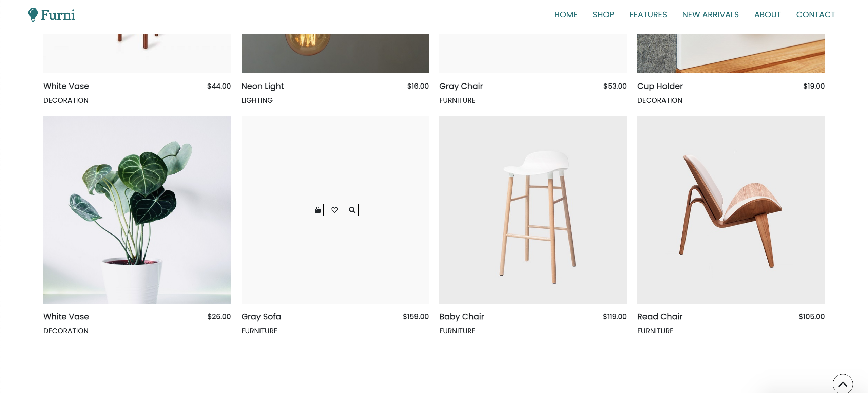868x393 pixels.
Task: Select the white bar stool image
Action: tap(533, 210)
